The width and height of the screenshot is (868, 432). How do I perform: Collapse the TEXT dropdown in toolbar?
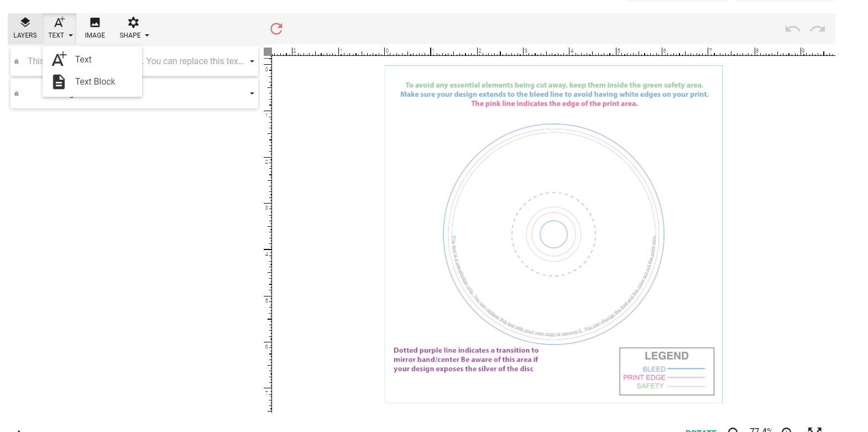coord(60,28)
